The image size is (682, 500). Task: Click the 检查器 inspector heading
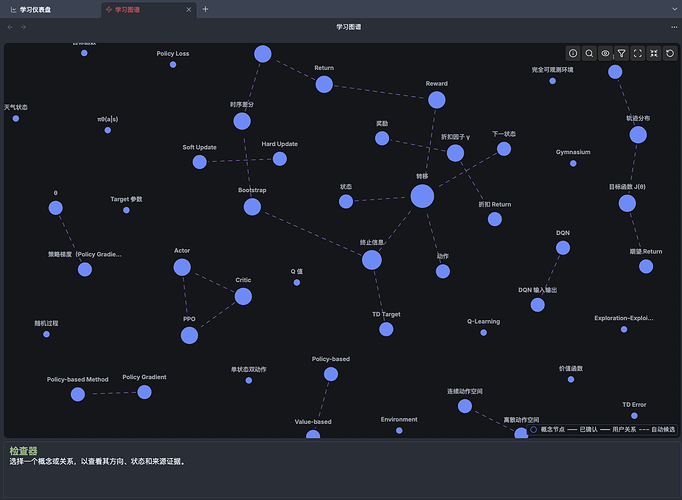[23, 451]
